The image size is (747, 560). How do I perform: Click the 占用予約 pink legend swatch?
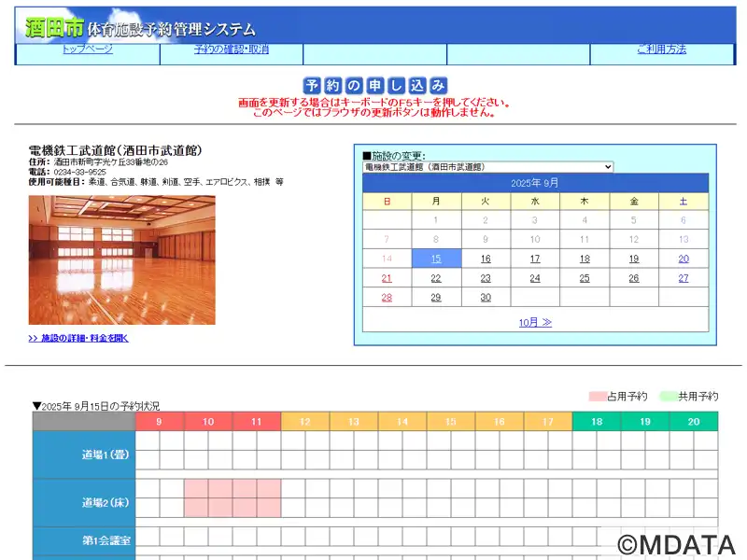[x=598, y=396]
